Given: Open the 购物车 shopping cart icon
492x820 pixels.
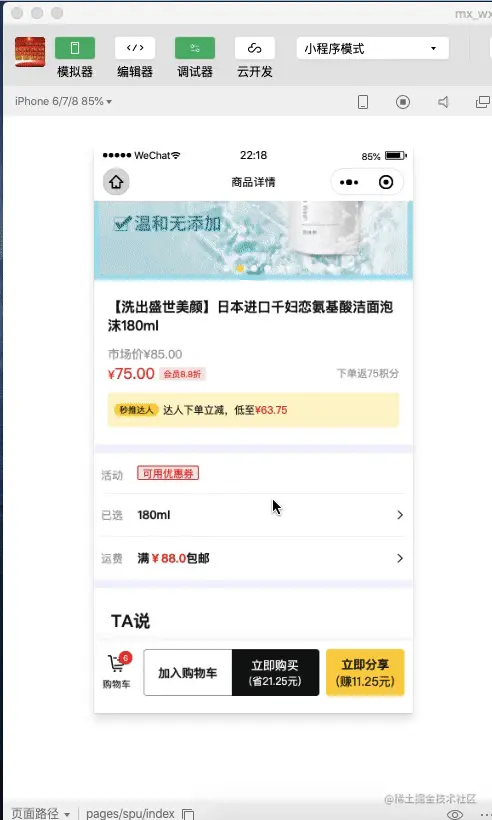Looking at the screenshot, I should point(117,671).
